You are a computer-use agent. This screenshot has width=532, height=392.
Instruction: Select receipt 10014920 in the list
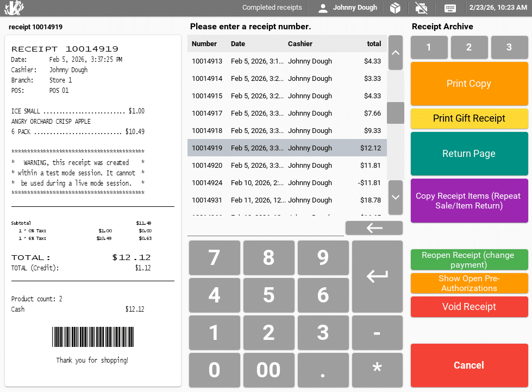(287, 166)
